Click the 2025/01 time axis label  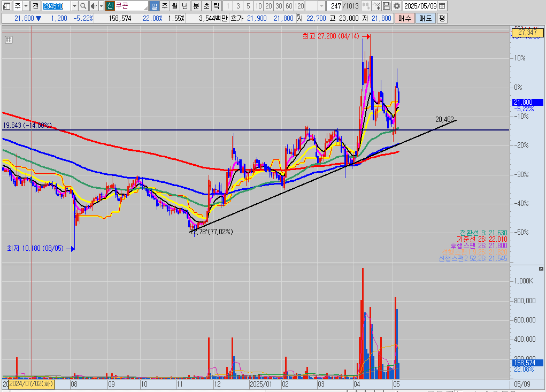[x=261, y=385]
